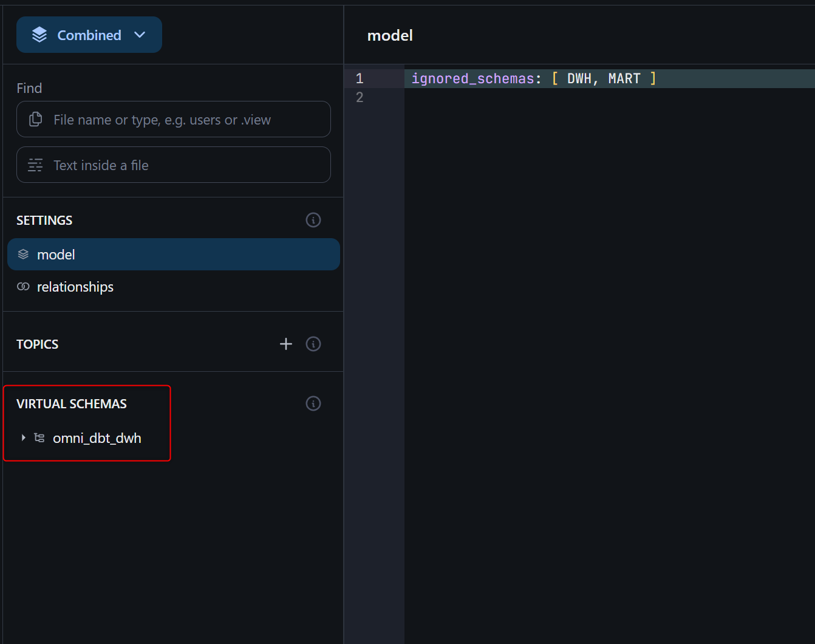Click the stacked layers icon beside Combined

tap(39, 35)
